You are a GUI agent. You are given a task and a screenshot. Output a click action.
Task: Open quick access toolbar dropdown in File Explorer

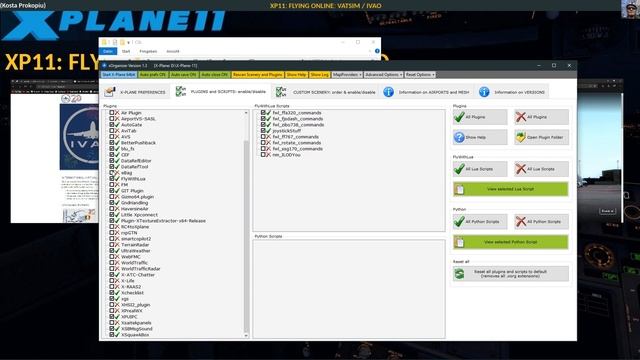coord(129,42)
